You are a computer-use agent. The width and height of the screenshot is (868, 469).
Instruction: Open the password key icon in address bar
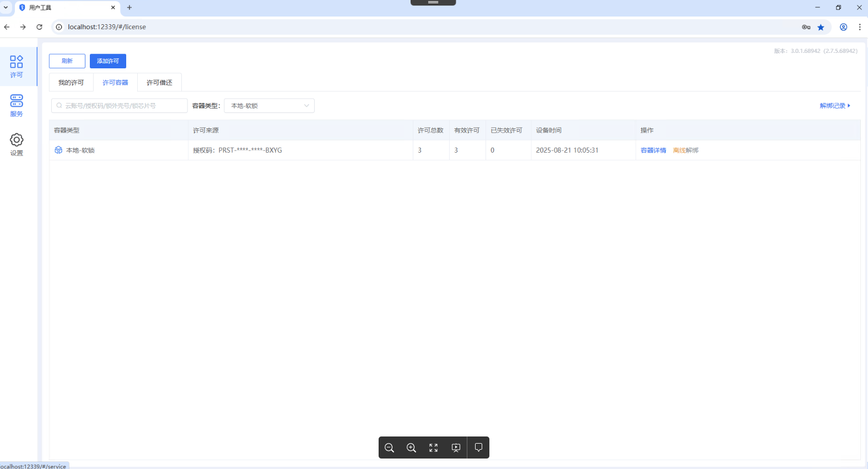coord(806,27)
